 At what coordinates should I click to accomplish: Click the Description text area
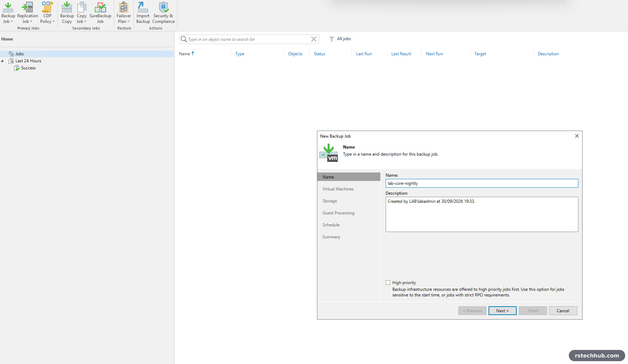(x=482, y=214)
